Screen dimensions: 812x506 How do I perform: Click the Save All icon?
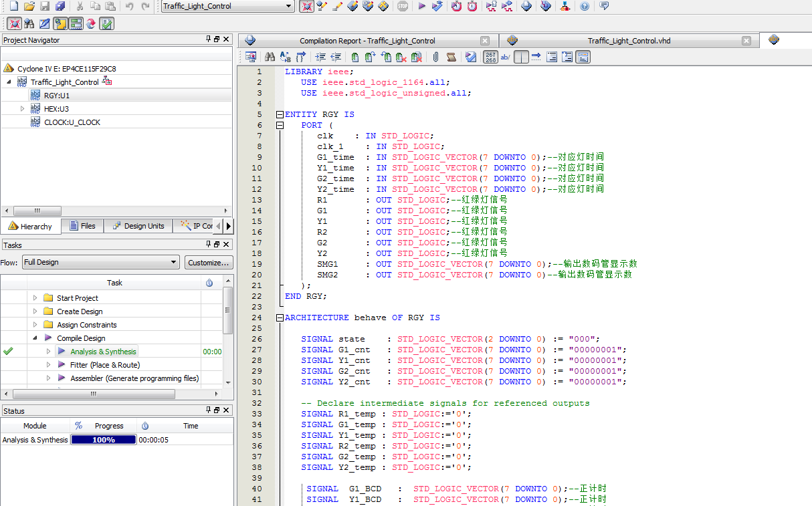pos(60,6)
